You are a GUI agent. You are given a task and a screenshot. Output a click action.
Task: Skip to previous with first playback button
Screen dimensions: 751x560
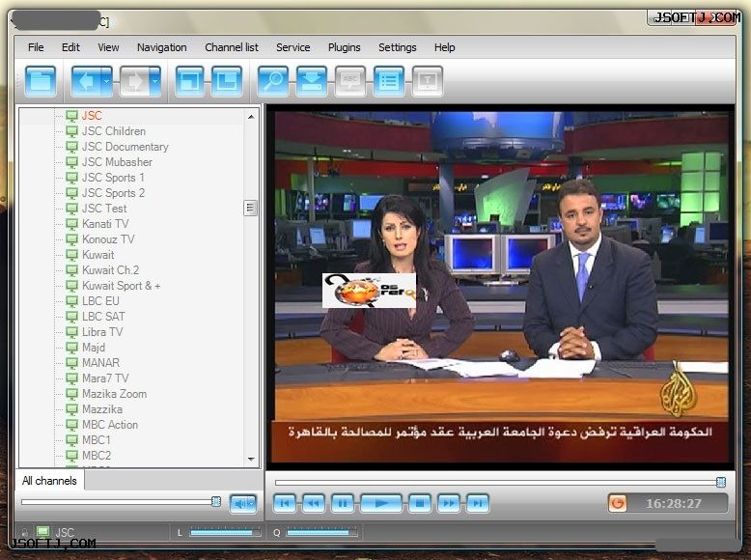pos(285,503)
